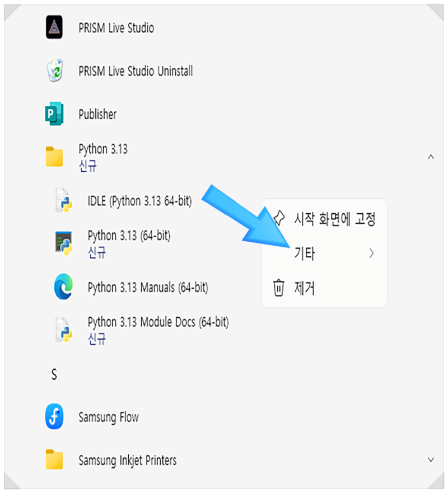Image resolution: width=448 pixels, height=493 pixels.
Task: Launch Publisher via its green P icon
Action: tap(54, 114)
